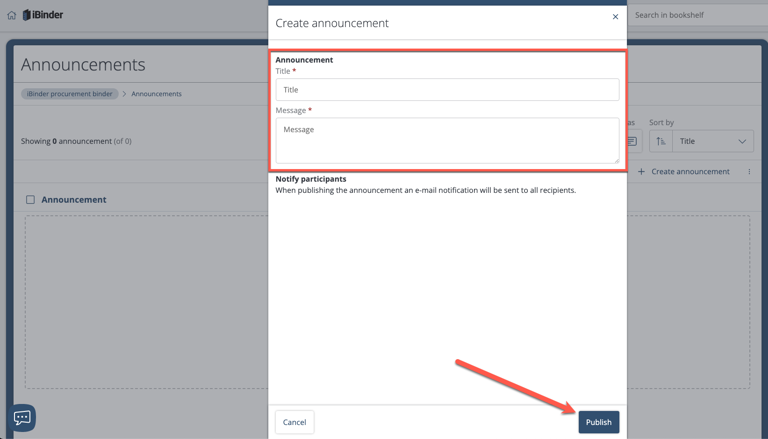Click the Announcement column header
Viewport: 768px width, 439px height.
74,200
